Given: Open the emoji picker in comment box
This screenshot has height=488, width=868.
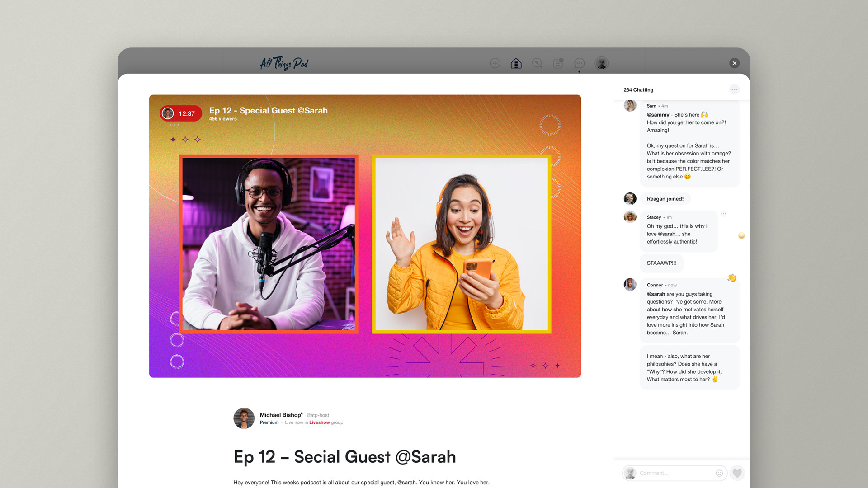Looking at the screenshot, I should click(x=719, y=473).
